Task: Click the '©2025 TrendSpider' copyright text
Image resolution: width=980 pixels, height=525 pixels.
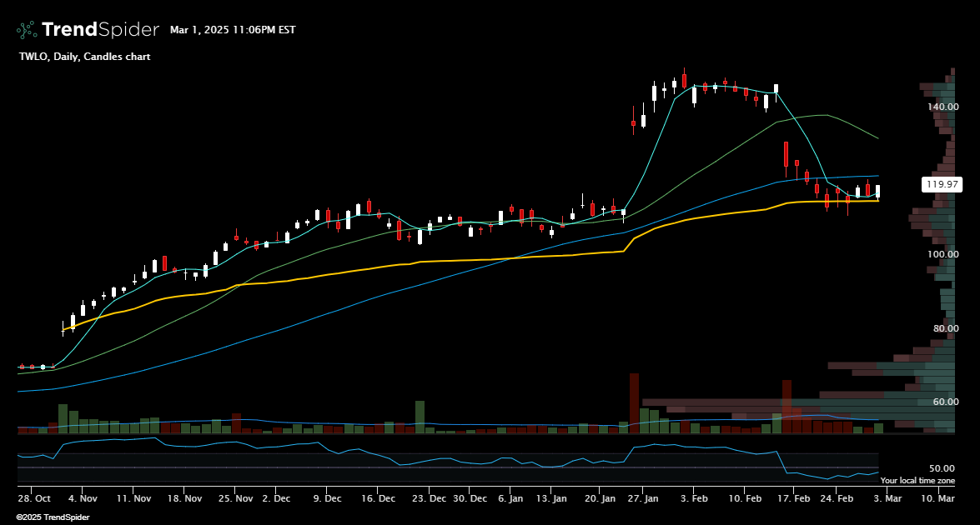Action: 53,517
